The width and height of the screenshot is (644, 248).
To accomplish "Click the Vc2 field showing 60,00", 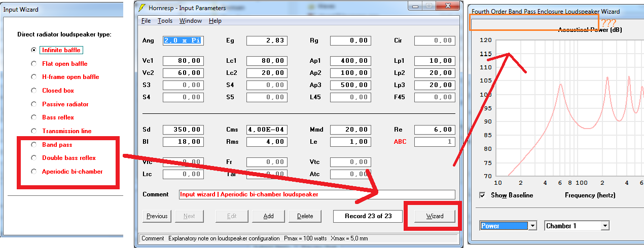I will 183,73.
